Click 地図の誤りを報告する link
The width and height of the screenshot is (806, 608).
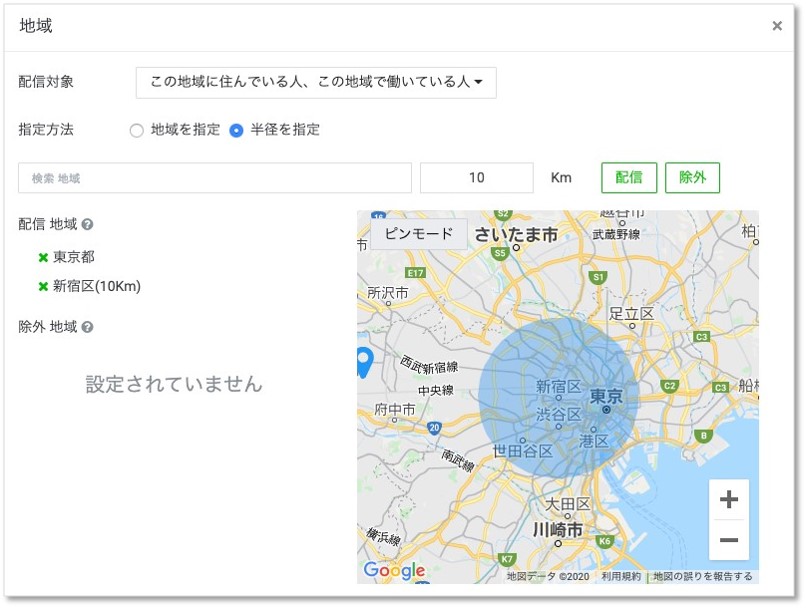pos(703,577)
